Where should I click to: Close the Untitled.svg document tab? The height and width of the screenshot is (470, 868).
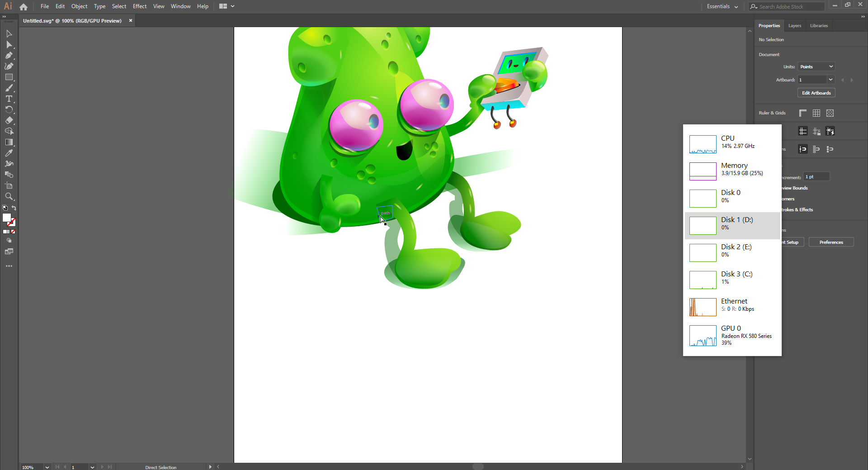click(x=131, y=20)
